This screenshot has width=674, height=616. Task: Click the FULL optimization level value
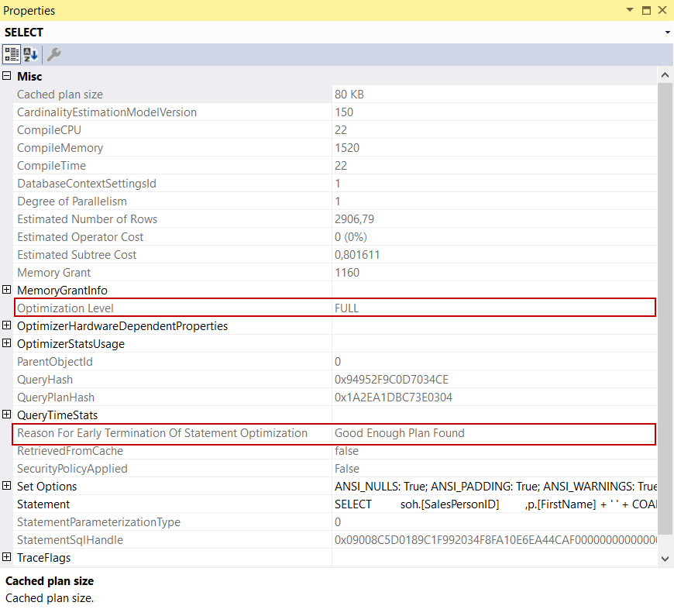[x=346, y=308]
